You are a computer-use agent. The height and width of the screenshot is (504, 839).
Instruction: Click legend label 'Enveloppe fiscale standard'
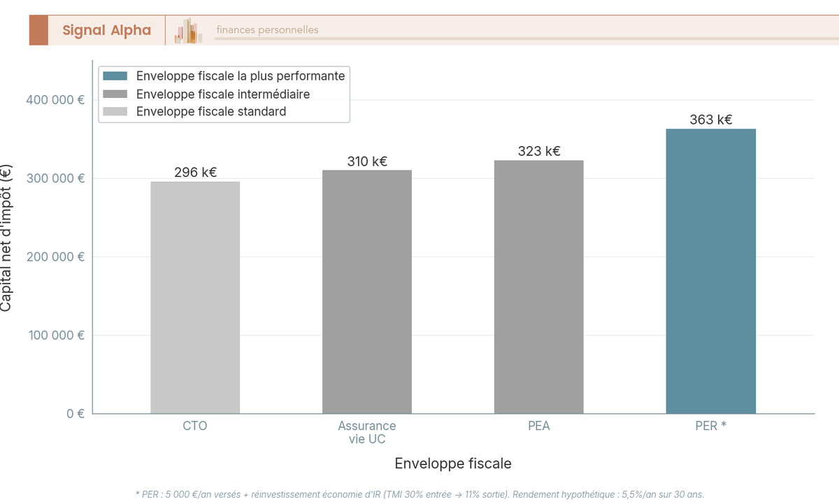coord(211,111)
